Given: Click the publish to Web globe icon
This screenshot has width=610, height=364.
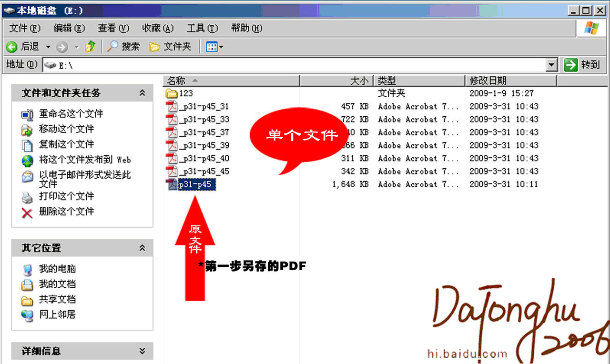Looking at the screenshot, I should coord(27,161).
